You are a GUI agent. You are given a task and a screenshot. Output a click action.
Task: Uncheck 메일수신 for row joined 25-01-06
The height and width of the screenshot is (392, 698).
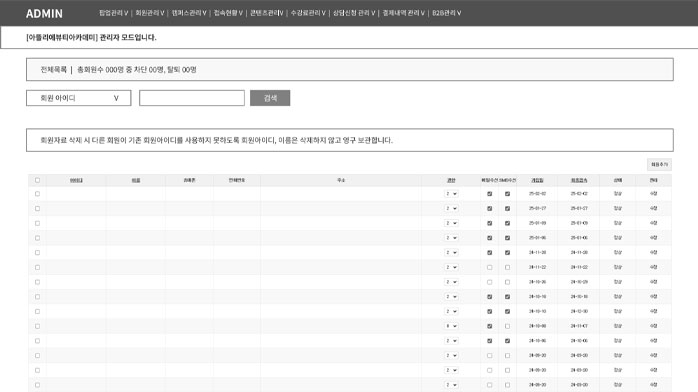coord(490,238)
